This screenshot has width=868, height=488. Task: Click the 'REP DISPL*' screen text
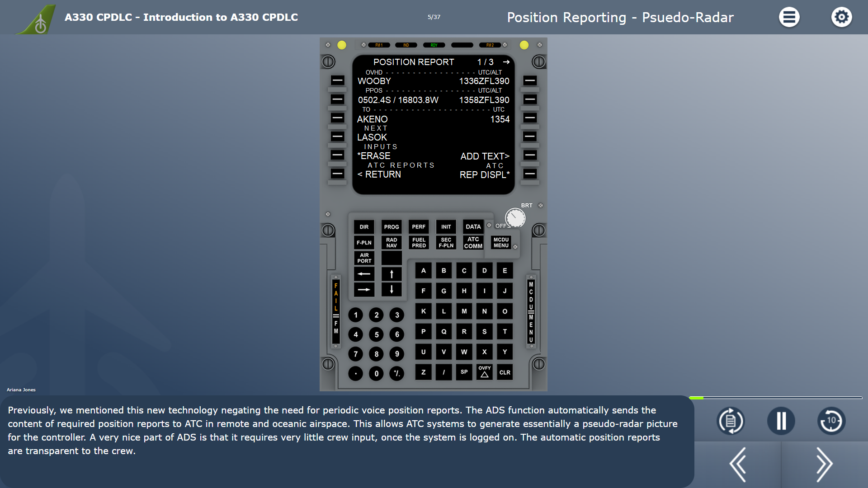pos(485,175)
